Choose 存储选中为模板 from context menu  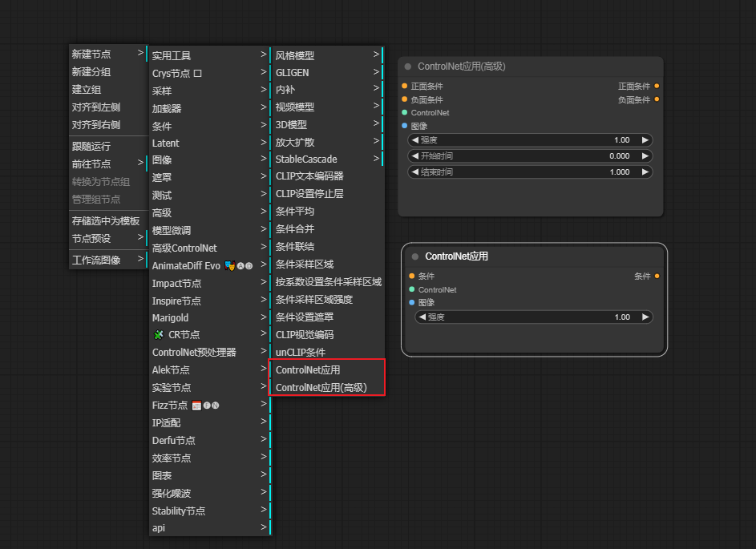(x=108, y=220)
